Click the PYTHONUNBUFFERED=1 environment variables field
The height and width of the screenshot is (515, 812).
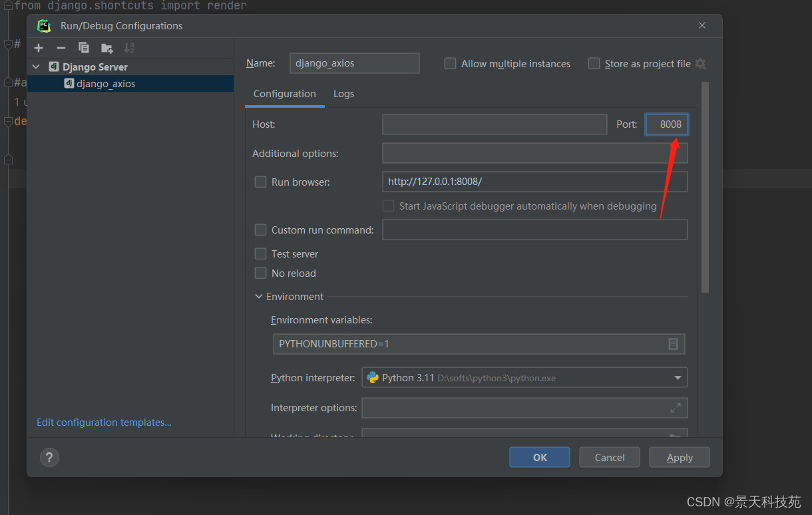(x=479, y=344)
